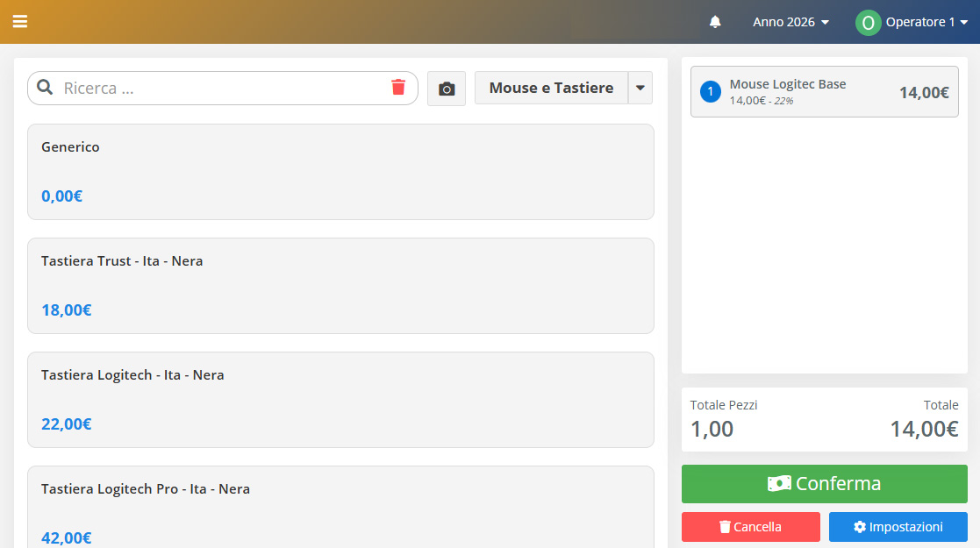980x548 pixels.
Task: Add Tastiera Trust - Ita - Nera
Action: (340, 286)
